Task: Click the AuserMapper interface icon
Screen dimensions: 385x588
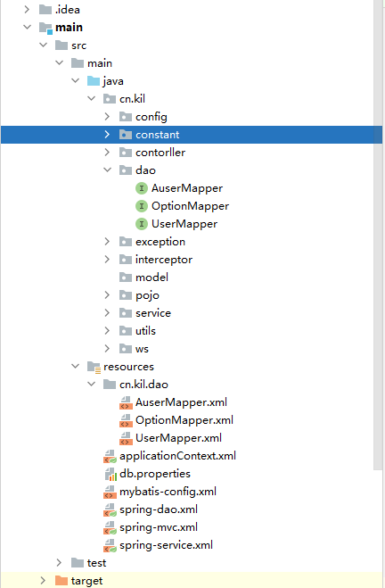Action: click(x=141, y=188)
